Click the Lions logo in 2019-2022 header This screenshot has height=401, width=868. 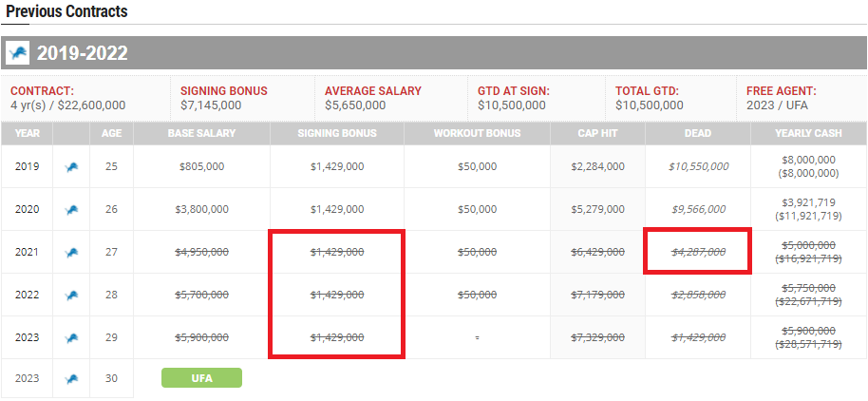pos(18,53)
